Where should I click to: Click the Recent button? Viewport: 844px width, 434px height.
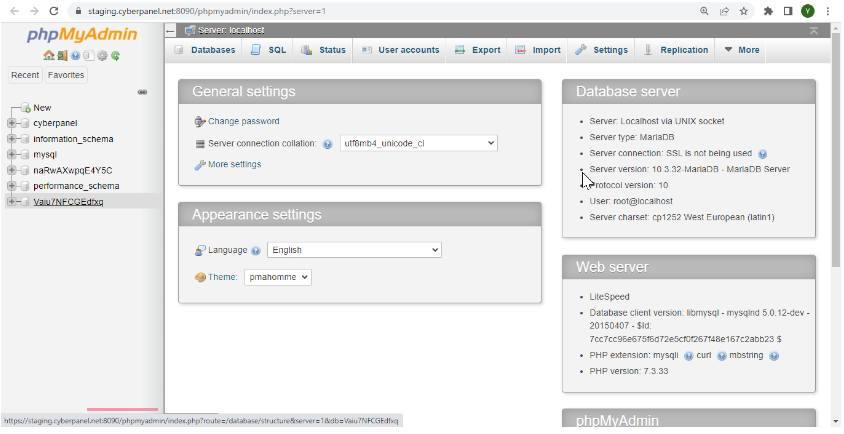(25, 75)
